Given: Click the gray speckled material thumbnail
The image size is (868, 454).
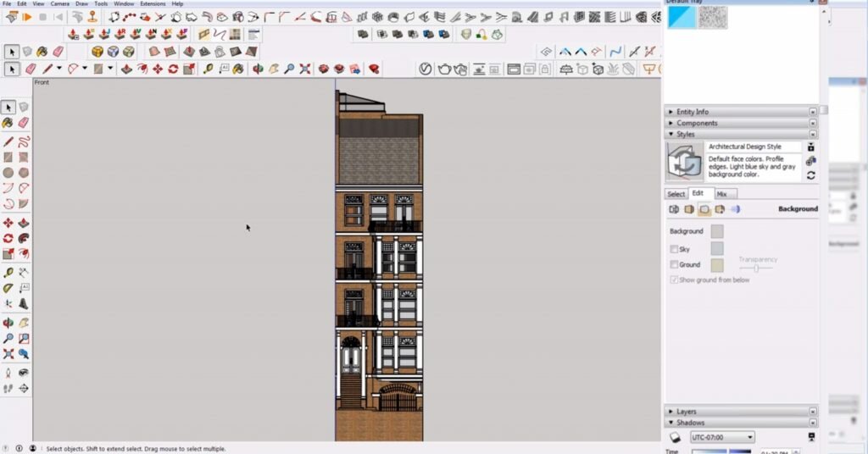Looking at the screenshot, I should [712, 17].
